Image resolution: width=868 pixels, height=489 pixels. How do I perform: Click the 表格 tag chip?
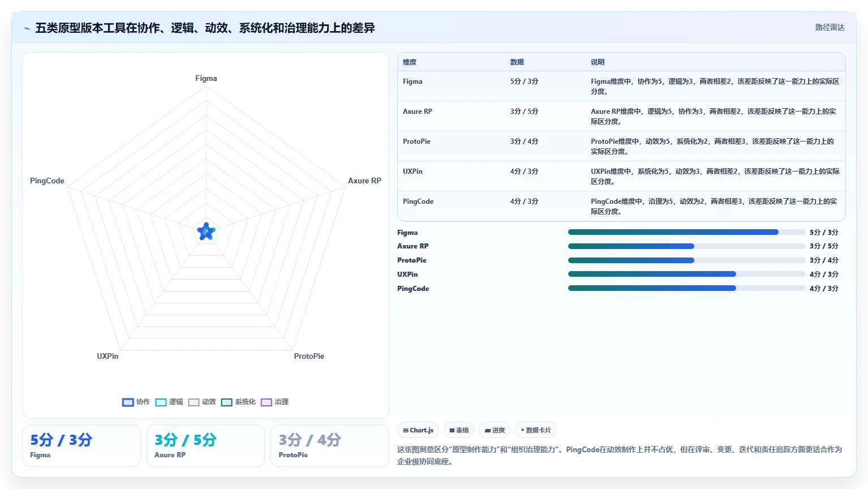(459, 430)
